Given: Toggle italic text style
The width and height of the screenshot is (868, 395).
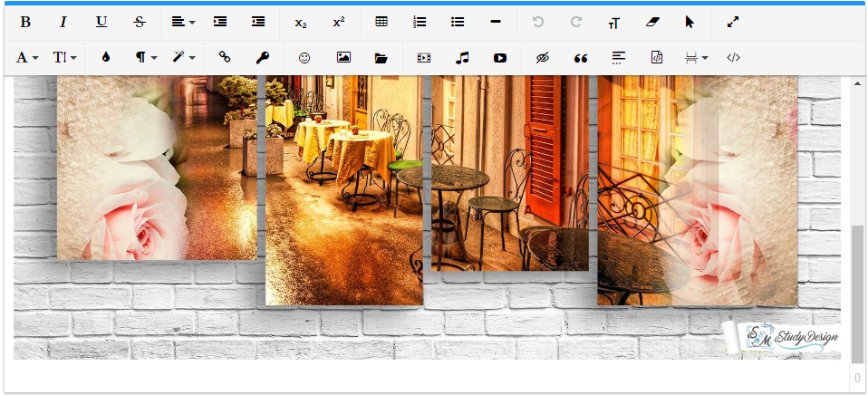Looking at the screenshot, I should (x=63, y=22).
